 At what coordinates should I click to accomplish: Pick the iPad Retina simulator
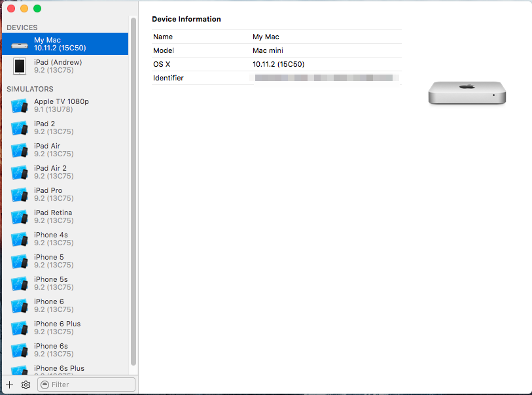pyautogui.click(x=65, y=216)
